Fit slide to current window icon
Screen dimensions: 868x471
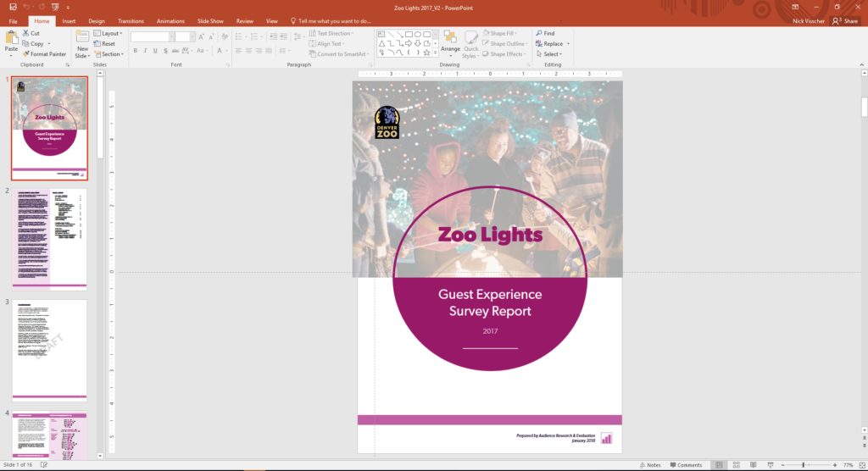[862, 465]
